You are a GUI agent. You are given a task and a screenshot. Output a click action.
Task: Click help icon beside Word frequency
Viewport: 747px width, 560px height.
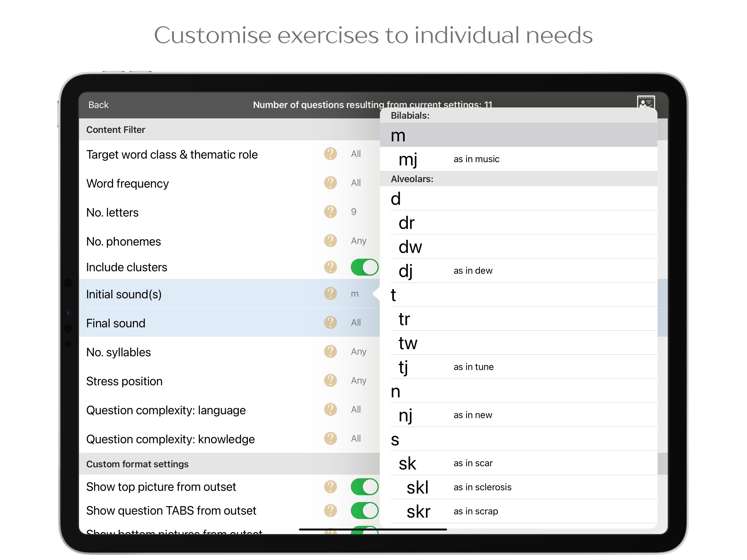pyautogui.click(x=330, y=183)
